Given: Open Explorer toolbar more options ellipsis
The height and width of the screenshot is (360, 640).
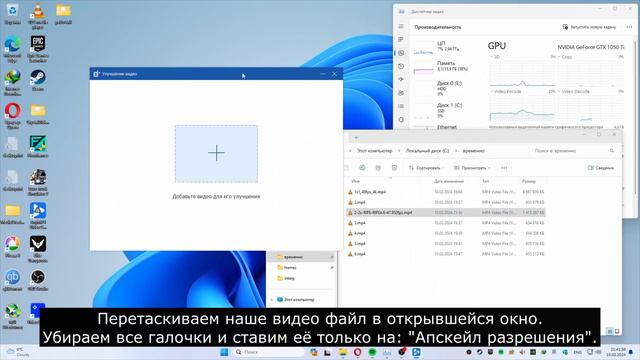Looking at the screenshot, I should [504, 168].
